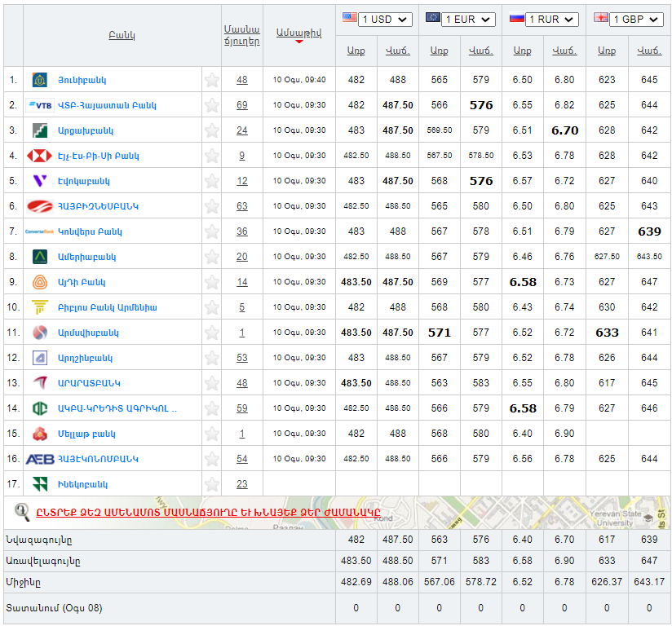Sort table by the Բանկ column header

[122, 36]
